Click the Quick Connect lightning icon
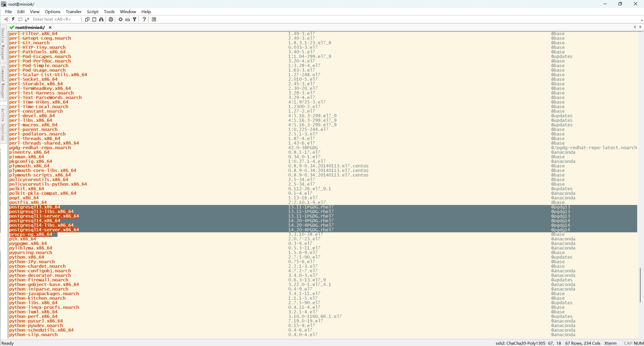 [x=13, y=19]
